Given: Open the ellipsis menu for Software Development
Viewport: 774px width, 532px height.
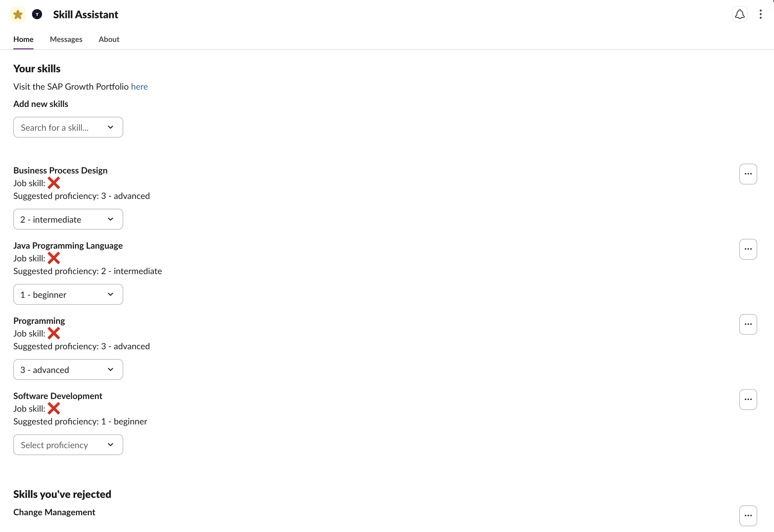Looking at the screenshot, I should [748, 399].
